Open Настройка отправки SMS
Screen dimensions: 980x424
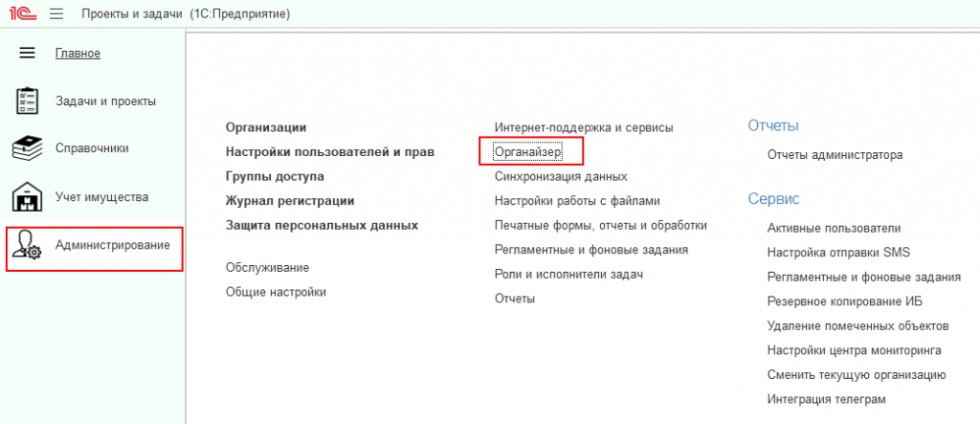click(x=838, y=253)
